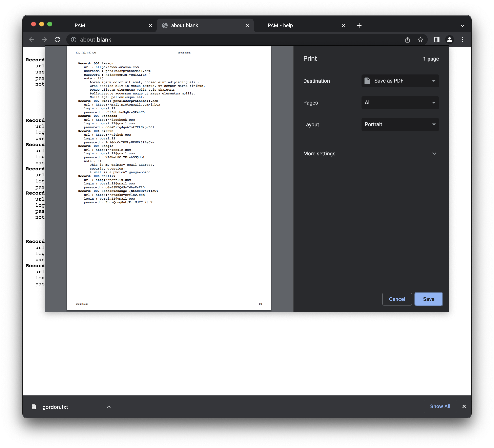Open the Chrome three-dot menu
The width and height of the screenshot is (494, 448).
462,40
